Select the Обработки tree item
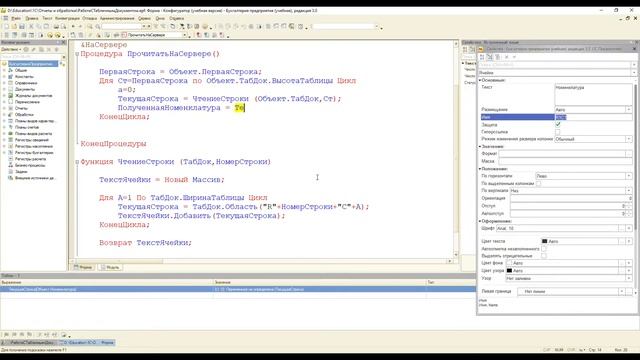This screenshot has height=360, width=640. pyautogui.click(x=24, y=115)
